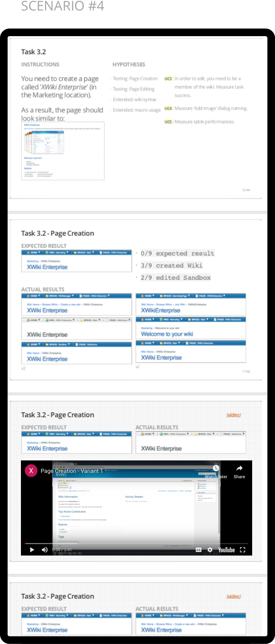
Task: Click the expected page preview under Instructions
Action: click(x=63, y=151)
